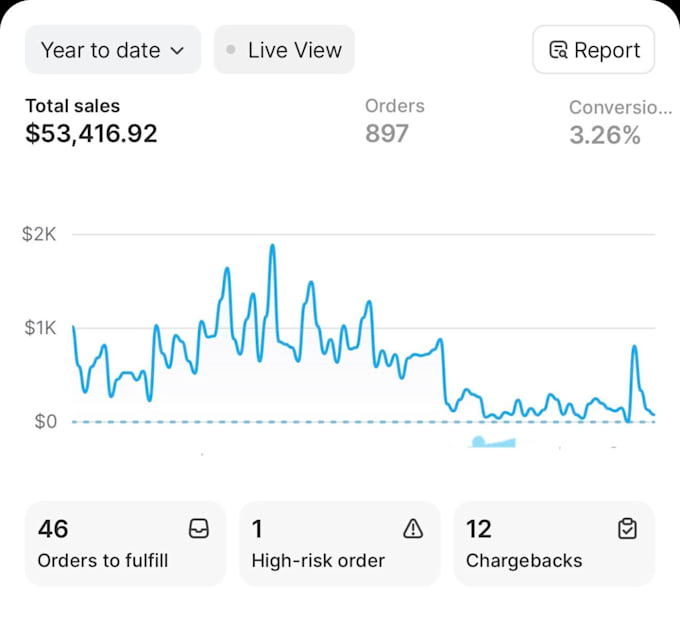Click the $2K axis label

pyautogui.click(x=39, y=234)
